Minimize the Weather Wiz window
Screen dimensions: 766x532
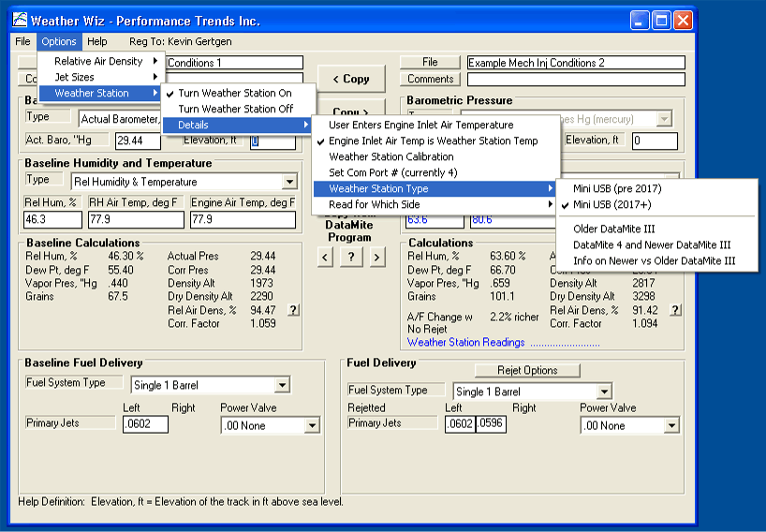(x=640, y=21)
